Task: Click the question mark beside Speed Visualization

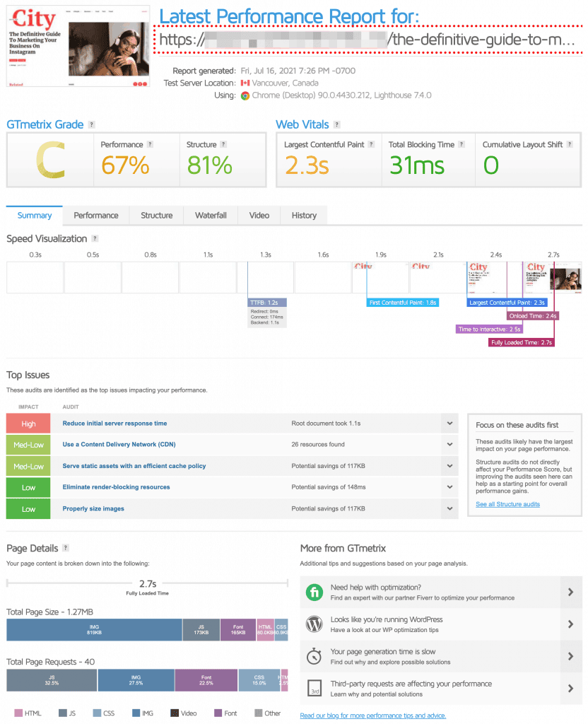Action: [x=95, y=239]
